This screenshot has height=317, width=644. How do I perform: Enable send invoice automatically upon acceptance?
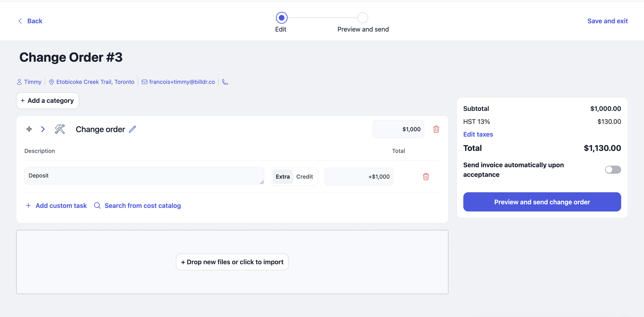pos(613,170)
